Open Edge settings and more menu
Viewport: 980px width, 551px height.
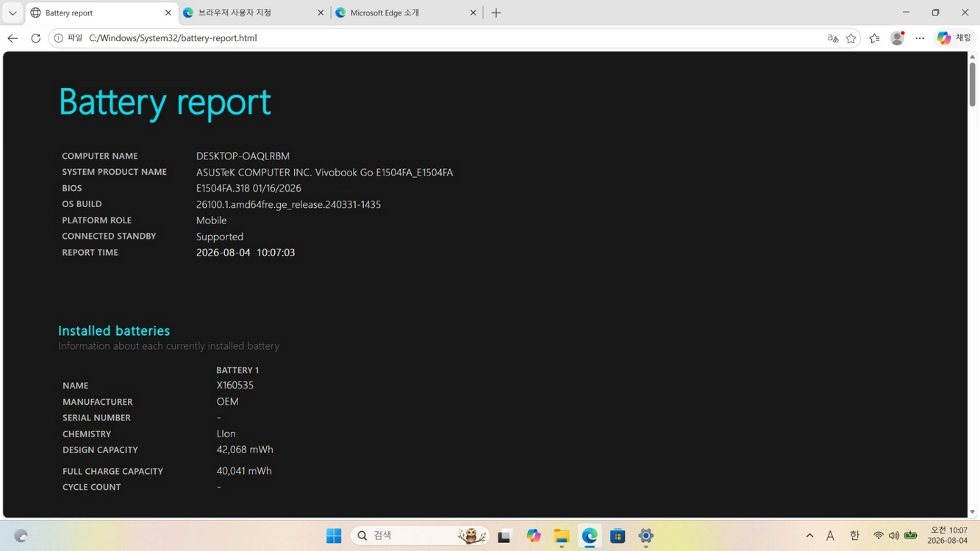point(920,38)
